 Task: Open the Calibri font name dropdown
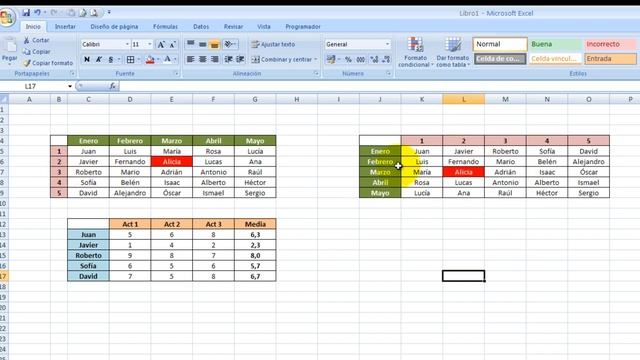click(127, 44)
